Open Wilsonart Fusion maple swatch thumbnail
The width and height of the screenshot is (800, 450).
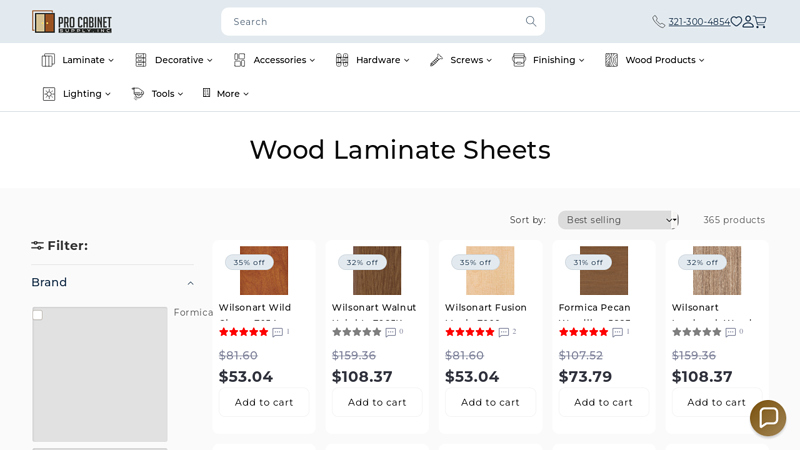[x=490, y=270]
